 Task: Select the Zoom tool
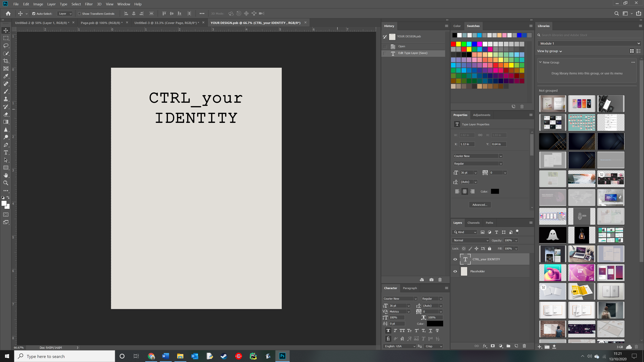6,183
